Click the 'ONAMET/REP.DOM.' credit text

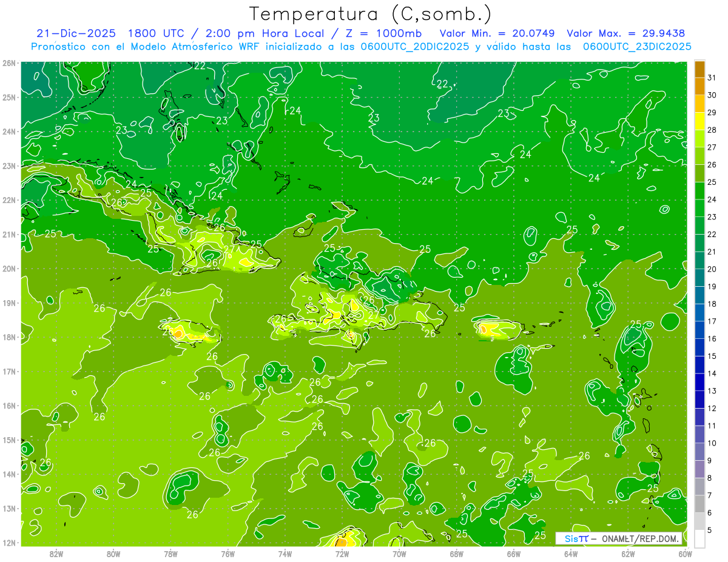click(x=639, y=538)
